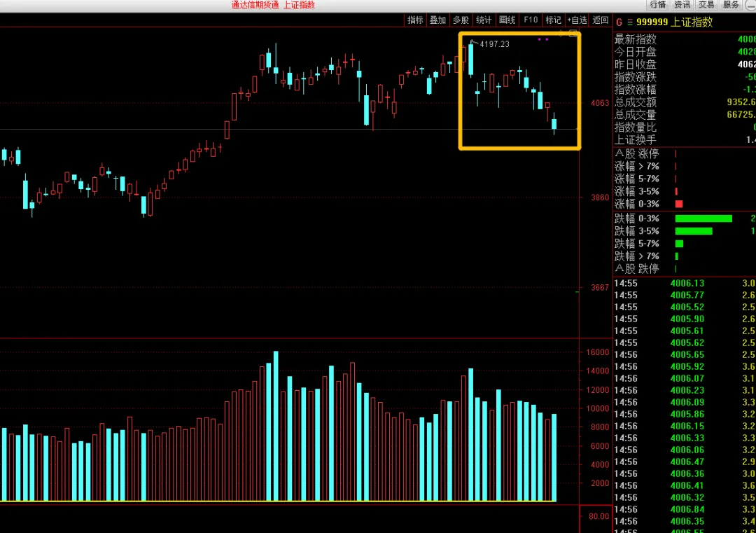Select the tick row priced 4006.84
The image size is (756, 533).
pyautogui.click(x=685, y=509)
